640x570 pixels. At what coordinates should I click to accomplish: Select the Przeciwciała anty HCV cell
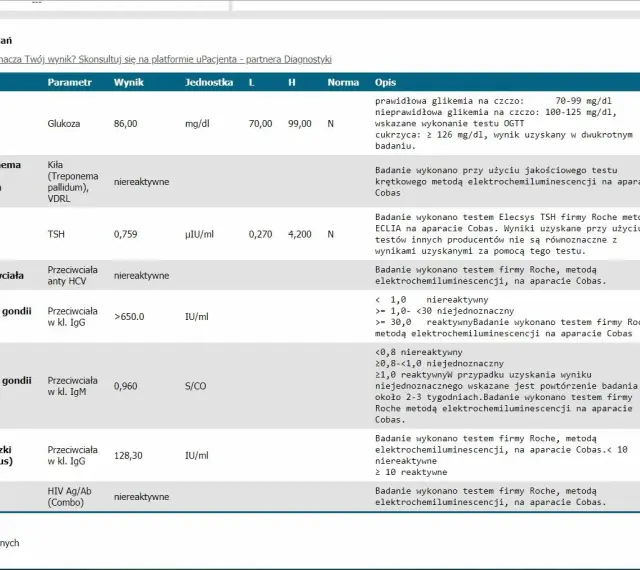click(x=72, y=276)
